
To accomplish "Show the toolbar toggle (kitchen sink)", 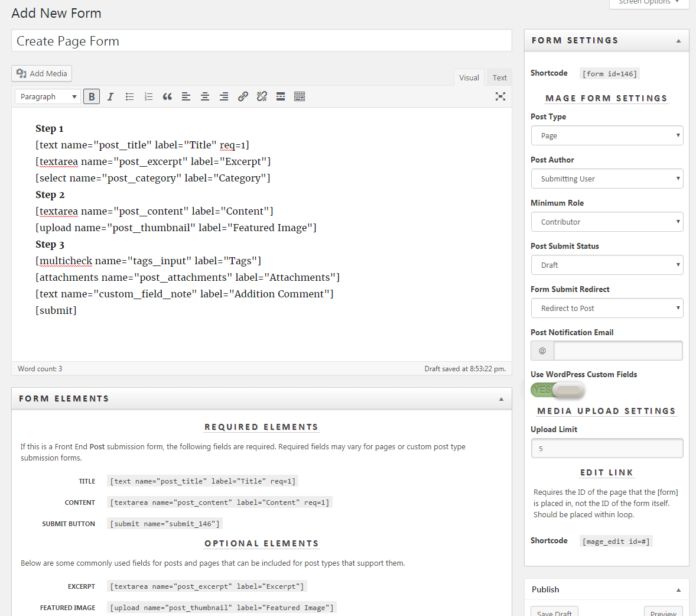I will pyautogui.click(x=300, y=96).
